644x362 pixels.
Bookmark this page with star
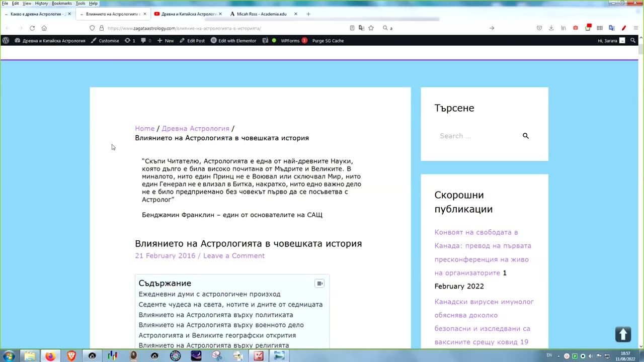tap(371, 28)
